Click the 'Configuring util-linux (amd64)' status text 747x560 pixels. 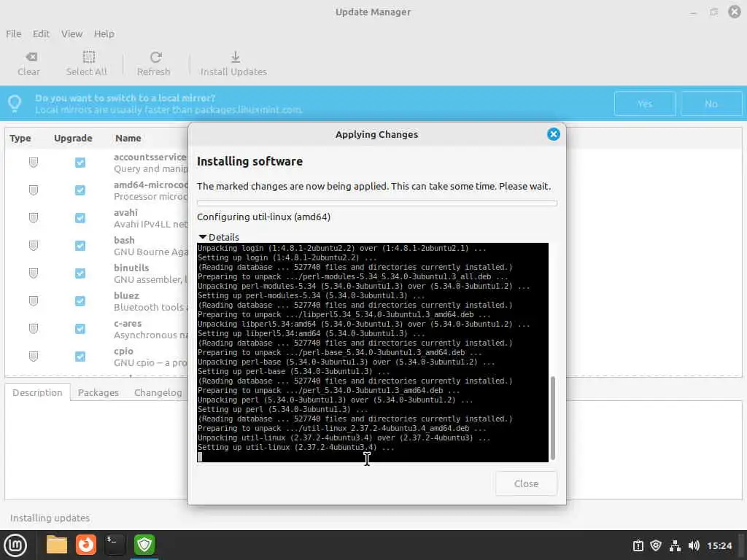263,217
